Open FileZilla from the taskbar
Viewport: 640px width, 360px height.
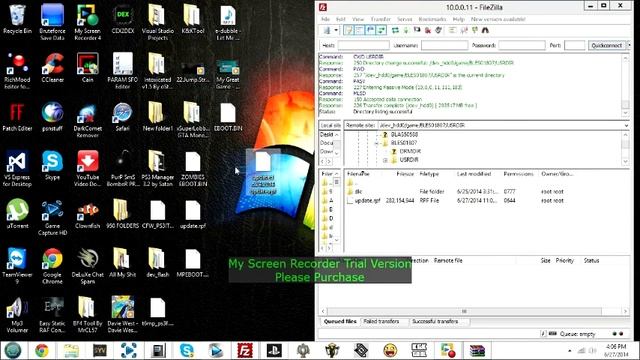click(244, 351)
